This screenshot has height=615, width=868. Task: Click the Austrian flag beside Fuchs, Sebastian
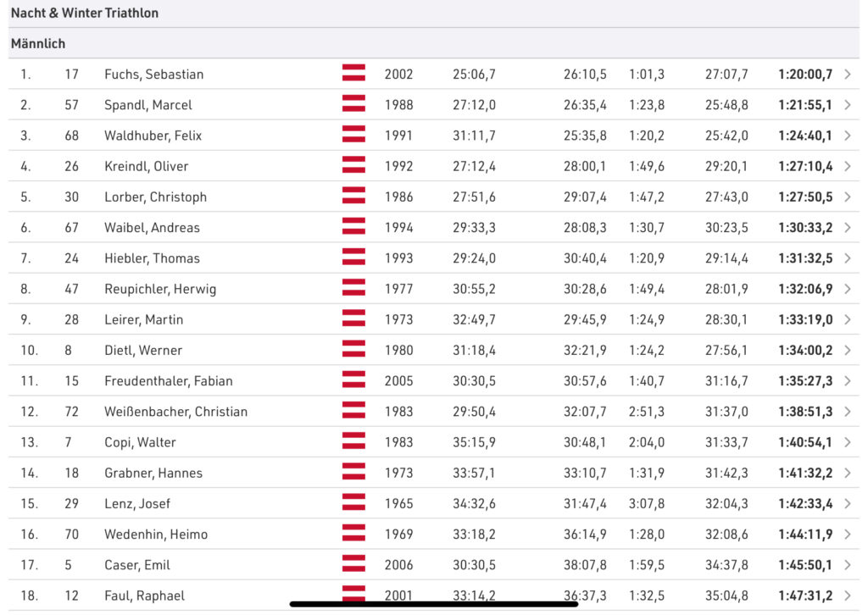point(353,74)
